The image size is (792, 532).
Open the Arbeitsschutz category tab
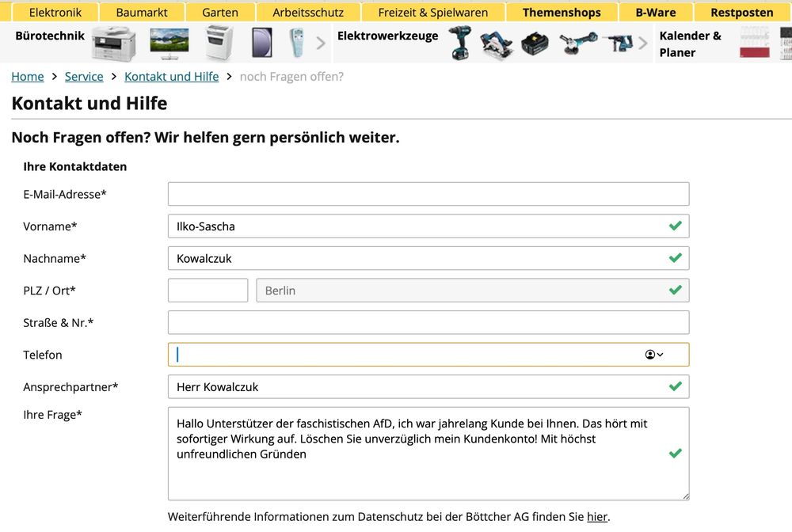308,12
